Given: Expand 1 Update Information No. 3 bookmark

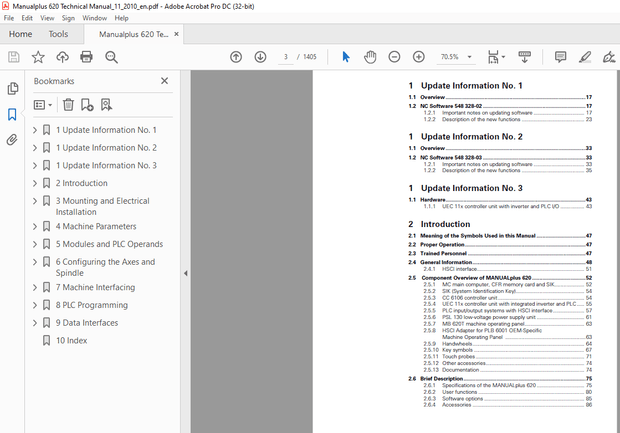Looking at the screenshot, I should (35, 165).
